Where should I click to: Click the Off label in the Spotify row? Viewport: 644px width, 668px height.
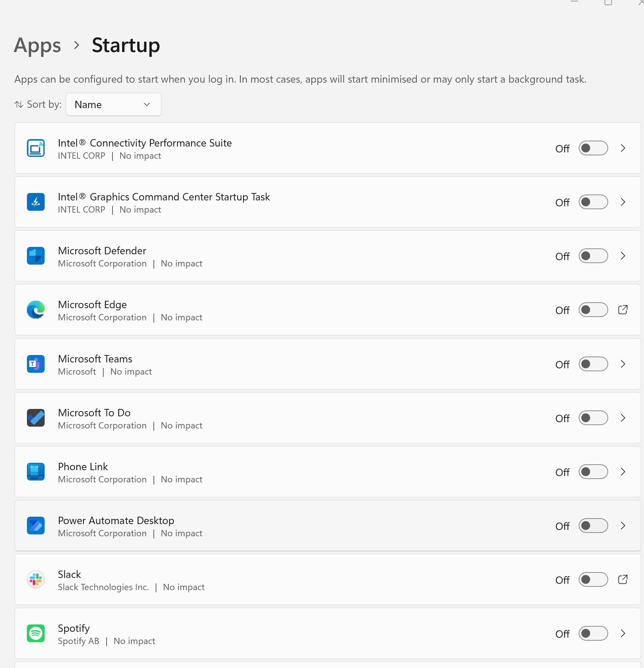click(562, 634)
